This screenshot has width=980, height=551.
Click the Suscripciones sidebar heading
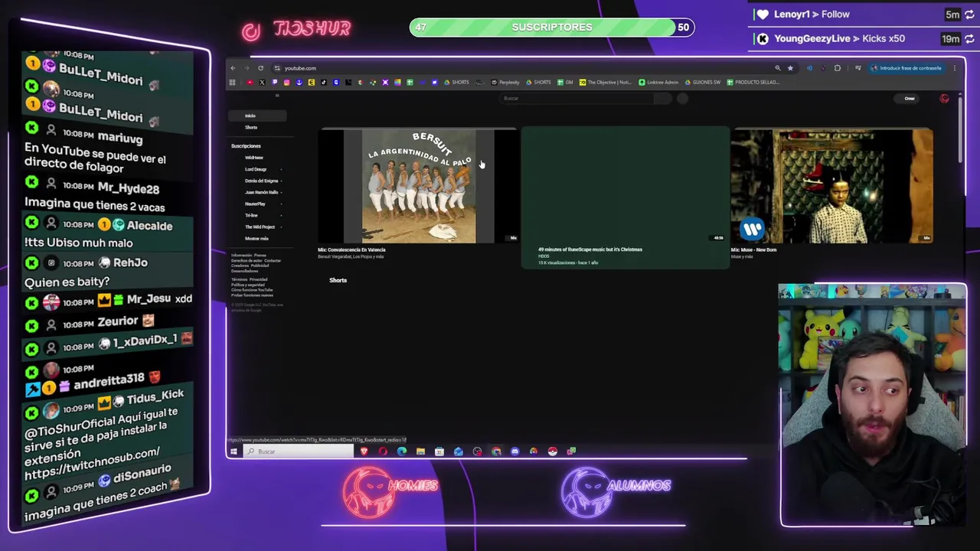246,146
